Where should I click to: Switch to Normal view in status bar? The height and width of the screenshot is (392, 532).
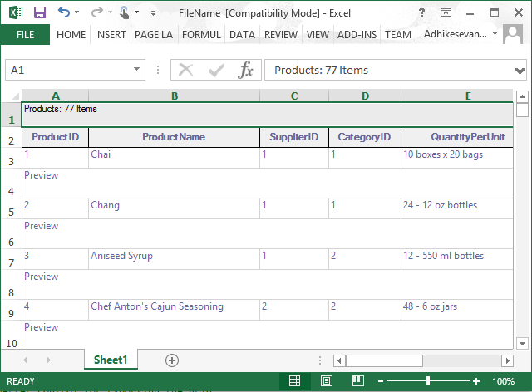[x=294, y=381]
